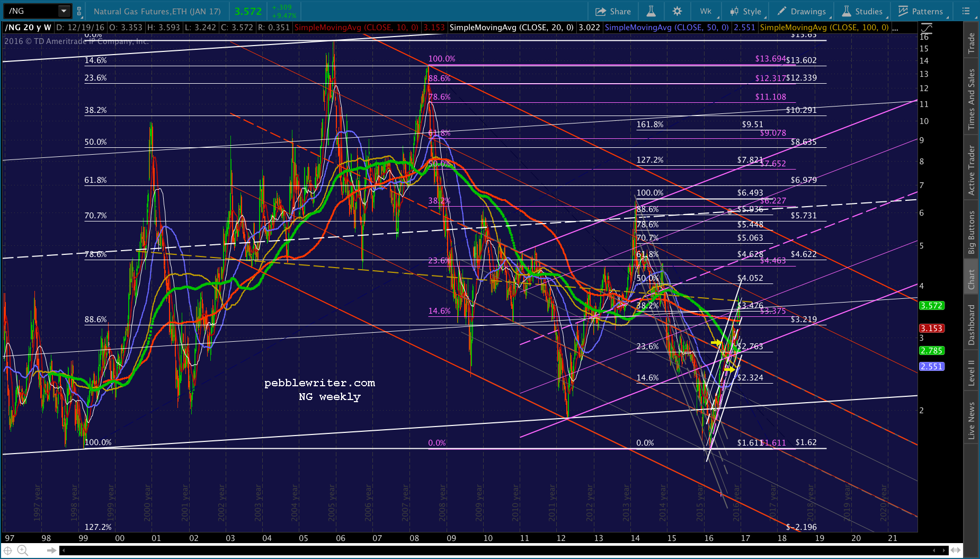Open the Patterns menu

[x=921, y=11]
